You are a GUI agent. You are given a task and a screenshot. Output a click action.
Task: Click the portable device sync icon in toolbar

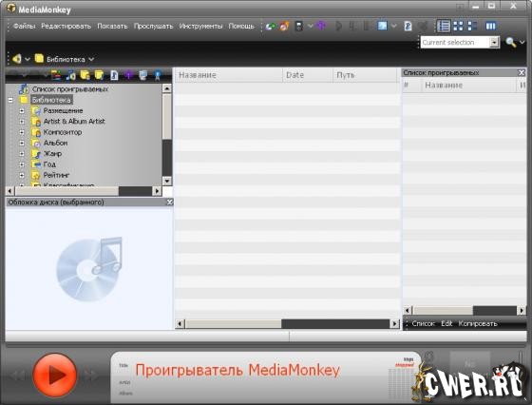[x=299, y=26]
